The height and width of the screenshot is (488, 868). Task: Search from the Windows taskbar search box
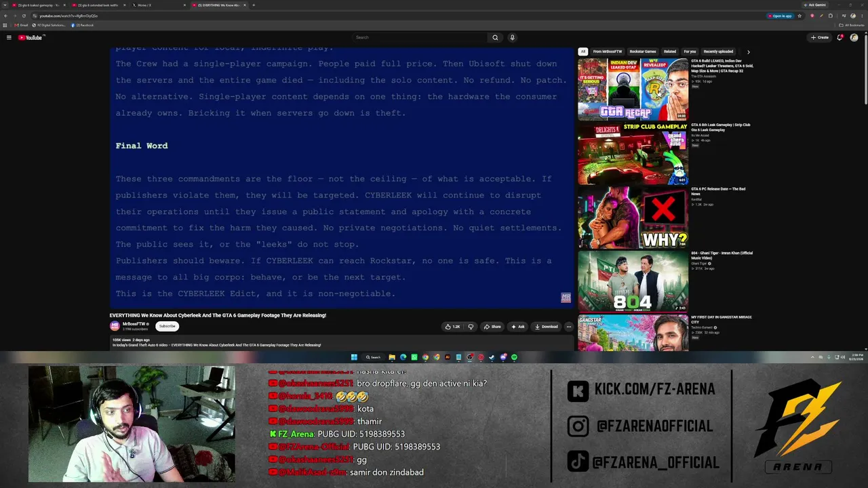373,357
